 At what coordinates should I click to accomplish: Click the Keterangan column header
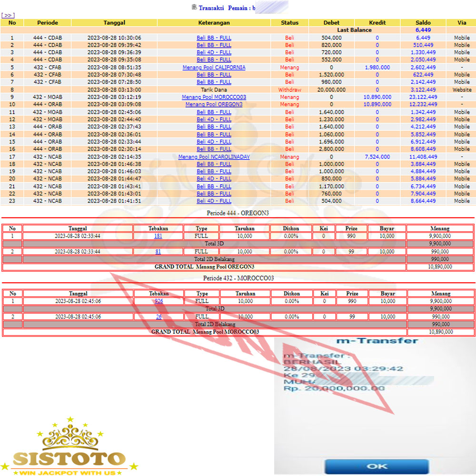tap(214, 23)
